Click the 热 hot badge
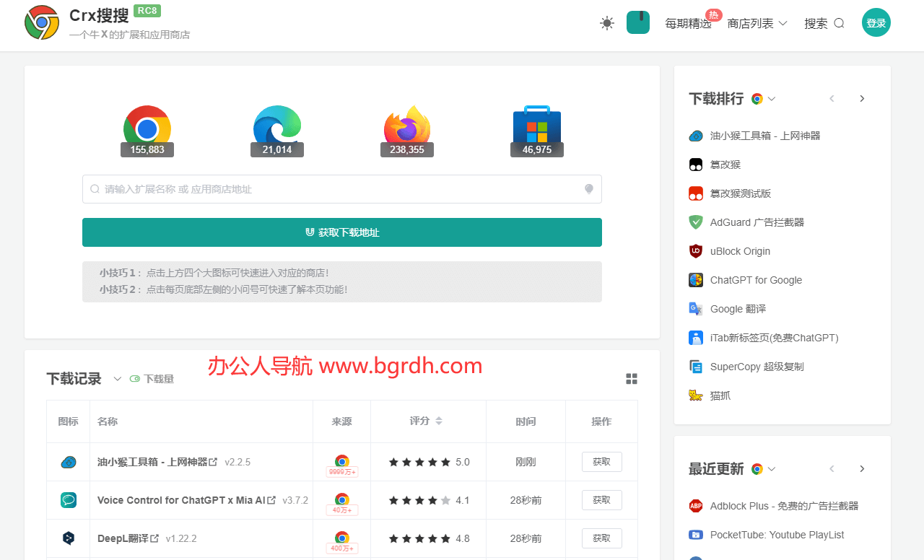 713,14
